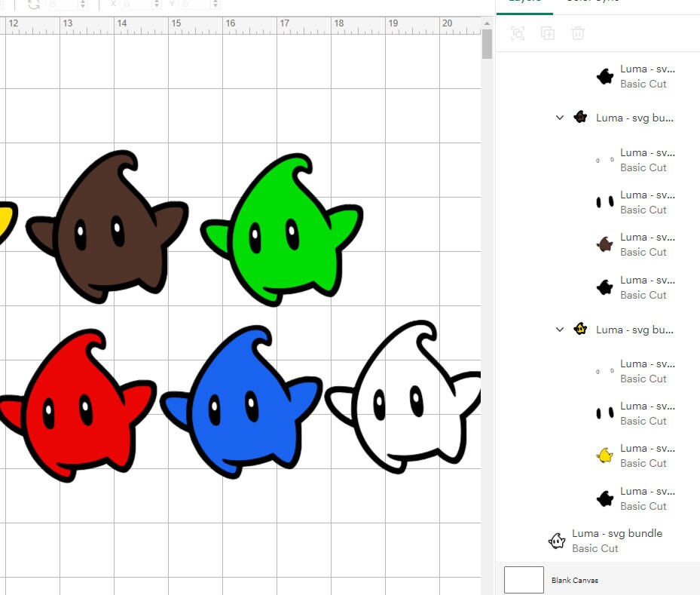The image size is (700, 595).
Task: Click the Group/Arrange icon above layers
Action: 518,33
